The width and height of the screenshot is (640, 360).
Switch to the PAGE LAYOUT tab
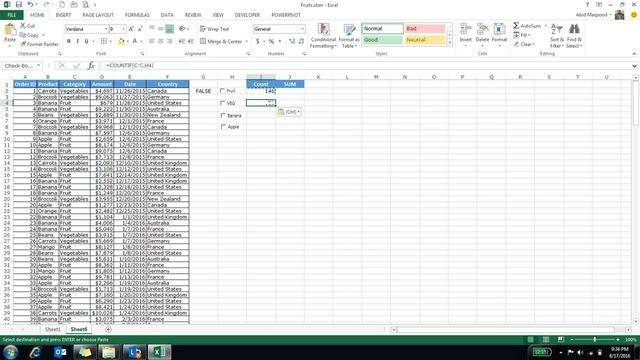click(x=98, y=15)
